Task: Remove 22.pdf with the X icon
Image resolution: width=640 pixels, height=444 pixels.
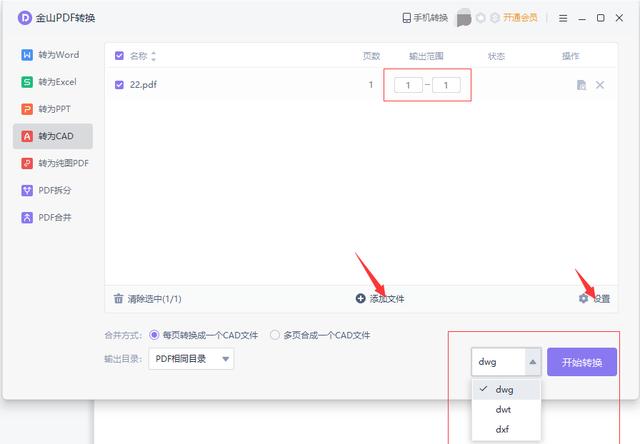Action: (x=600, y=85)
